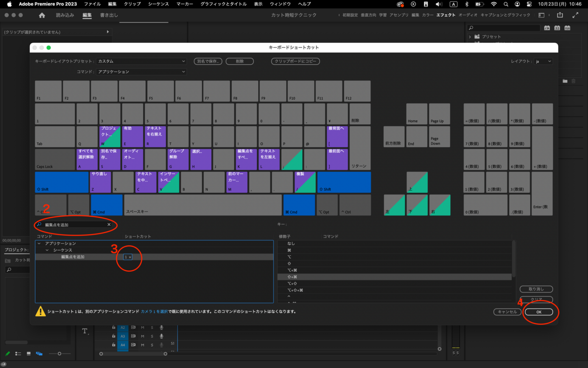The height and width of the screenshot is (368, 588).
Task: Toggle lock on track A3
Action: 114,336
